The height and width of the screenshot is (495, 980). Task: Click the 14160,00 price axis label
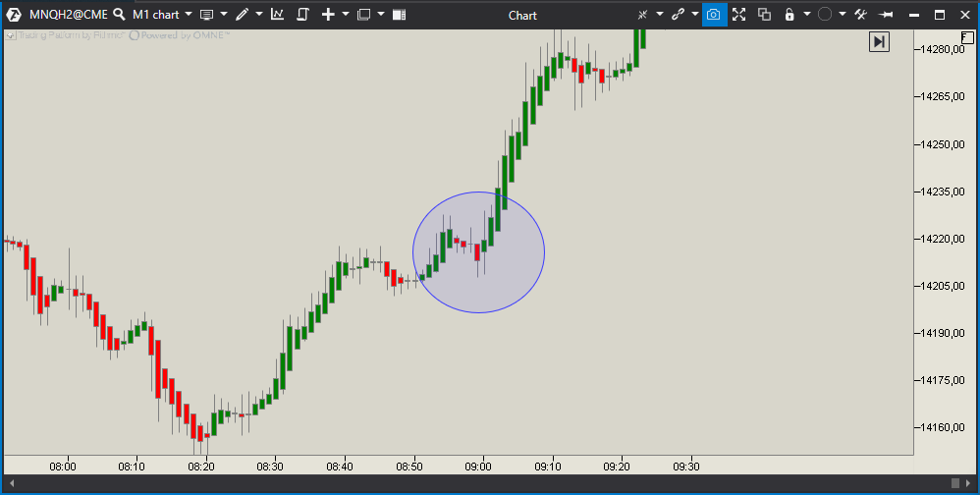click(x=944, y=428)
